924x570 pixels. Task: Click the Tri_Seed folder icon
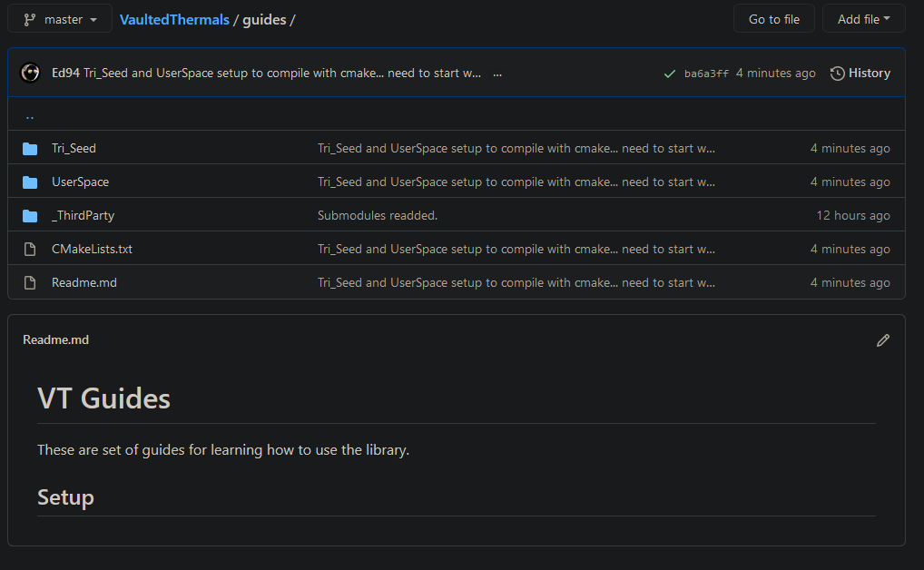[30, 148]
